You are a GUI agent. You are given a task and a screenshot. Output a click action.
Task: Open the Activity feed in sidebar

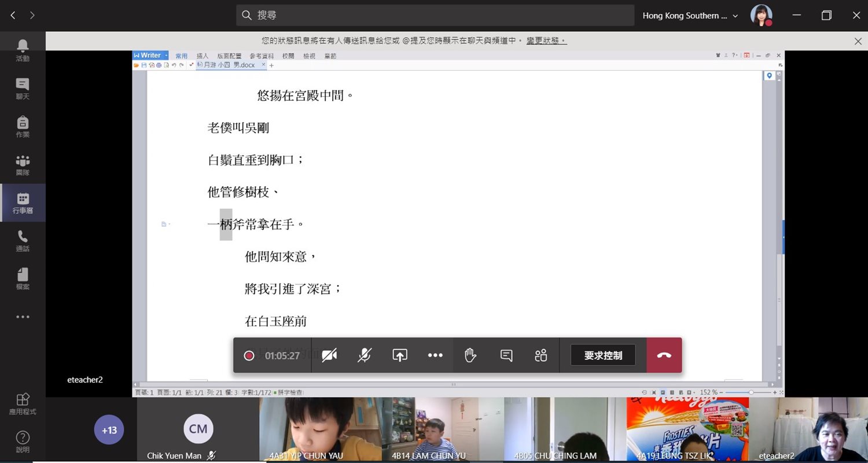coord(23,50)
